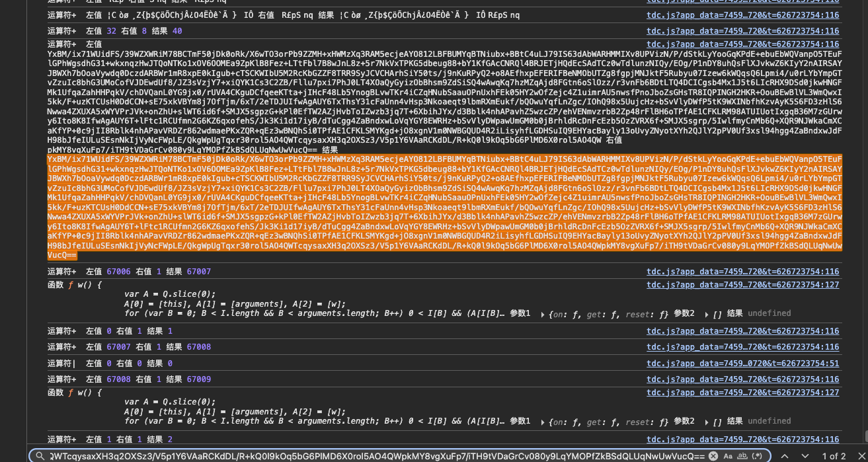Click first '函数 ƒ w() {' function header
Viewport: 868px width, 462px height.
(75, 285)
